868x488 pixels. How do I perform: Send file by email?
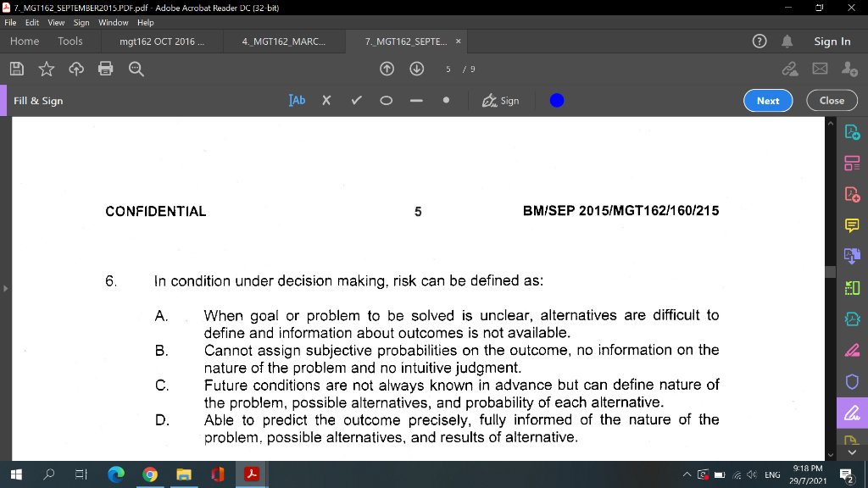point(820,69)
